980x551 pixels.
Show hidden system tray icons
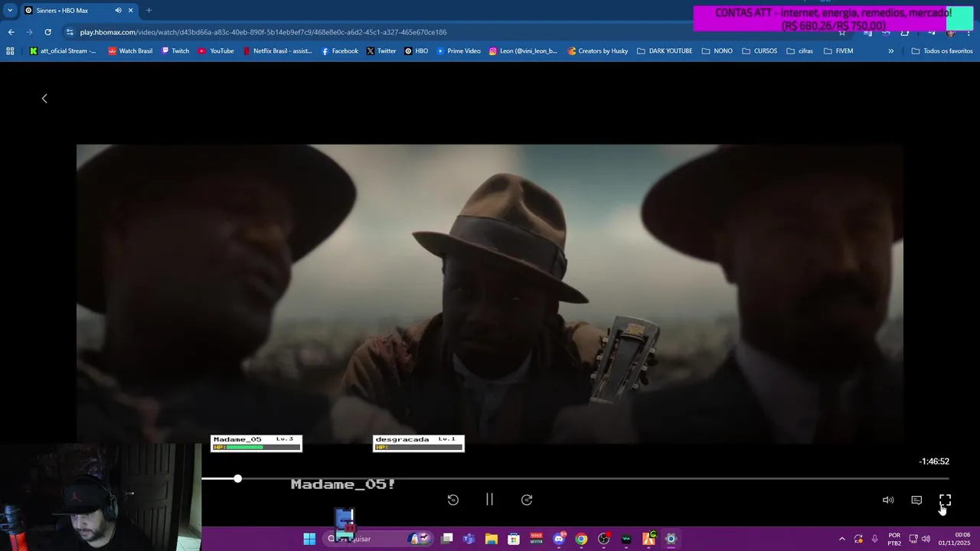(841, 539)
